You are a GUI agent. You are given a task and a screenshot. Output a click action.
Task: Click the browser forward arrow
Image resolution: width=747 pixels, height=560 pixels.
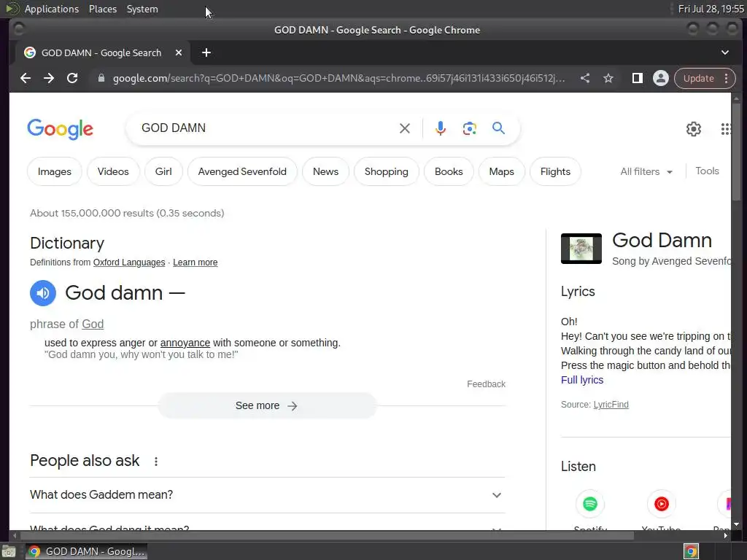click(x=49, y=78)
